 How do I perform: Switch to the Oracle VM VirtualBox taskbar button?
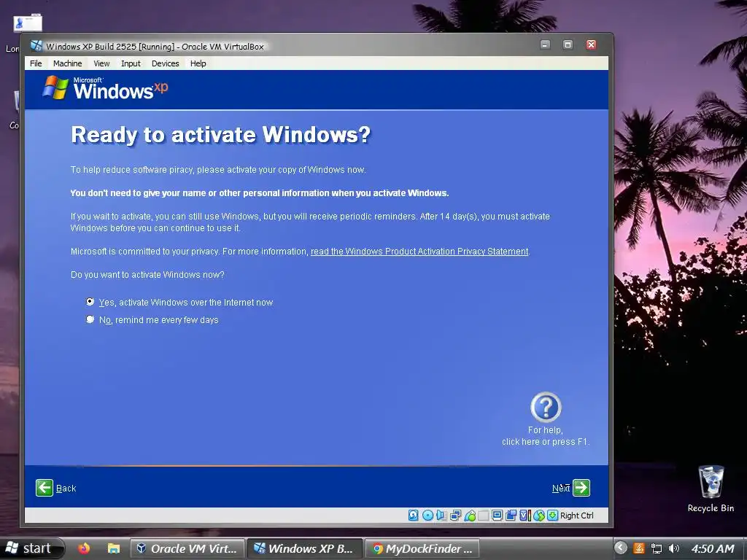187,548
